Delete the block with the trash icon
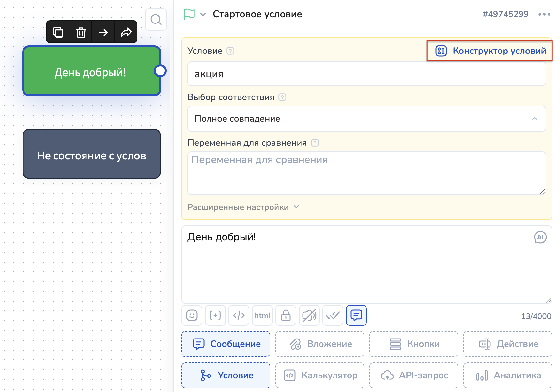The width and height of the screenshot is (560, 392). point(81,32)
